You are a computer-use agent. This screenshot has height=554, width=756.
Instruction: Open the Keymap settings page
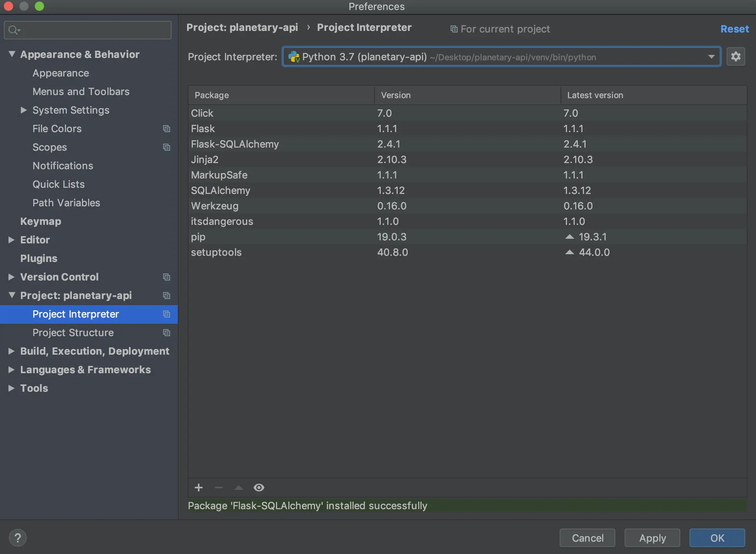coord(41,221)
